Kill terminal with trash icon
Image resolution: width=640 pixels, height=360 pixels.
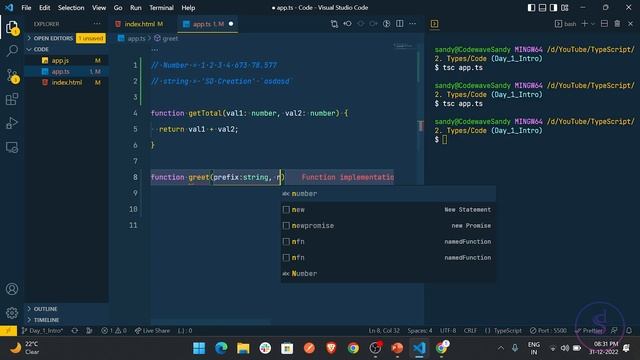618,24
